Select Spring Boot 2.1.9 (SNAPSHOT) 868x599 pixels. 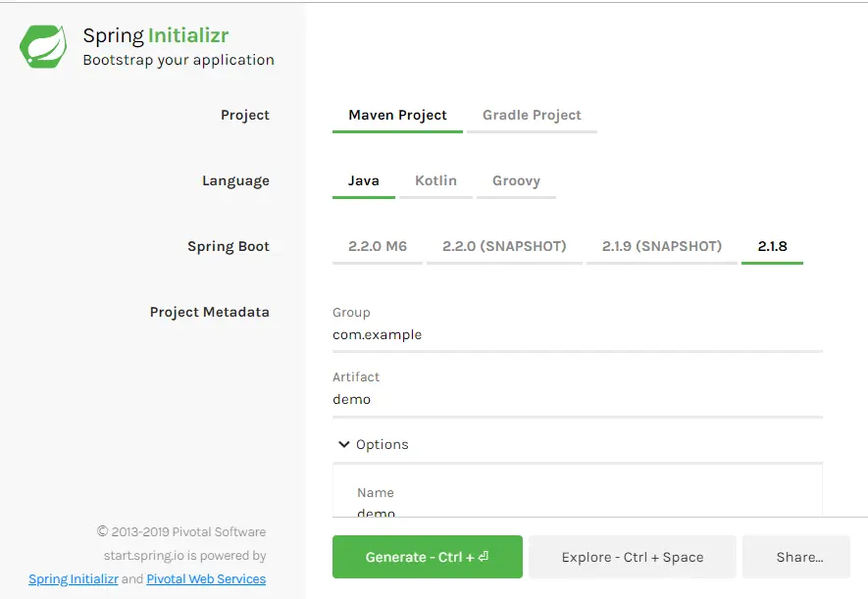pyautogui.click(x=662, y=246)
